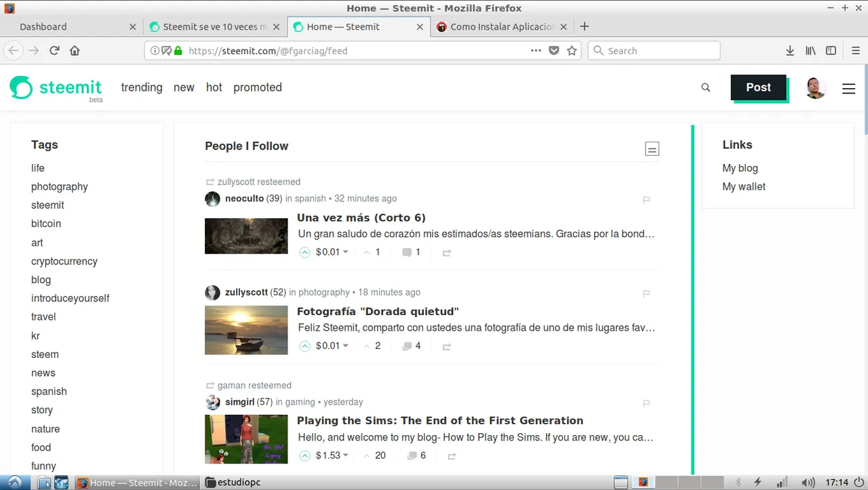Select promoted in Steemit navigation
868x490 pixels.
pos(258,87)
